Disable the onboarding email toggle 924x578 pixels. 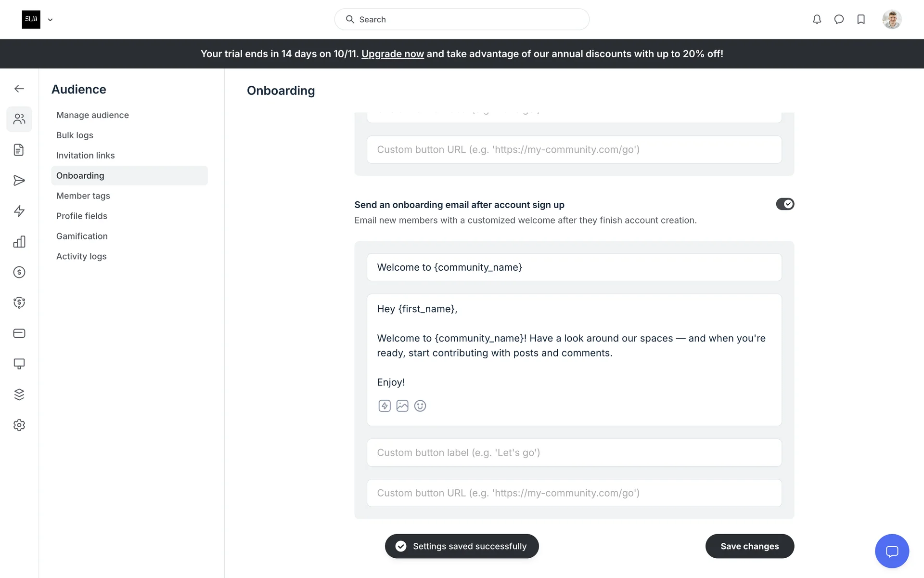784,204
